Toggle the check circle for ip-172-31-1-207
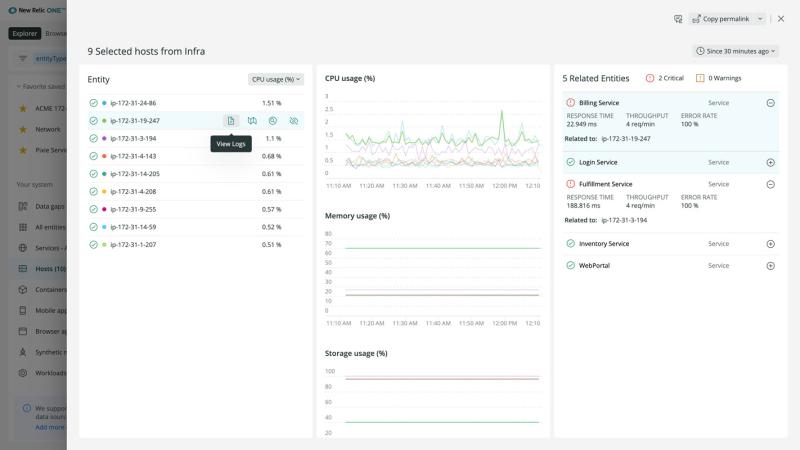 point(93,245)
